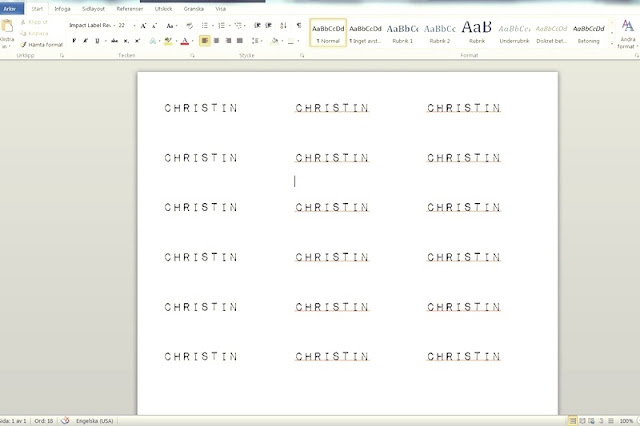Shrink font size with the small A icon
640x426 pixels.
pyautogui.click(x=154, y=26)
